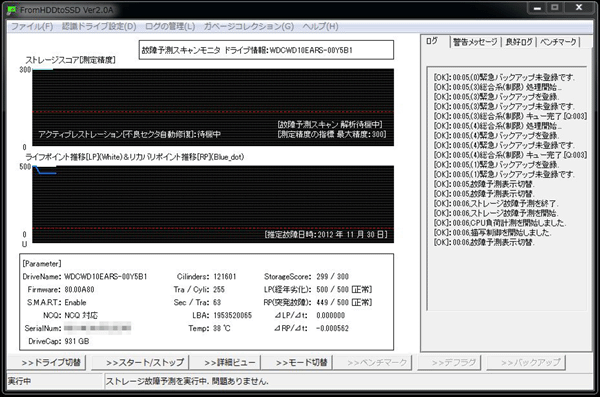This screenshot has width=600, height=397.
Task: Select the Tra / Cyli value 255
Action: 219,289
